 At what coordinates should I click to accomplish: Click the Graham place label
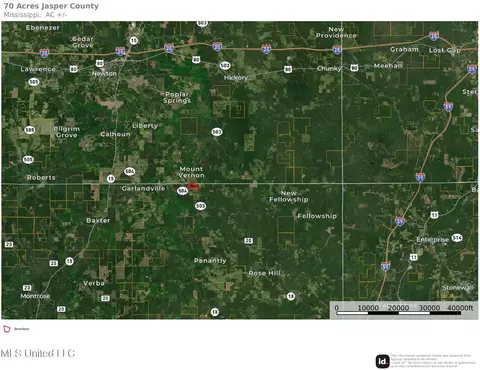(404, 49)
